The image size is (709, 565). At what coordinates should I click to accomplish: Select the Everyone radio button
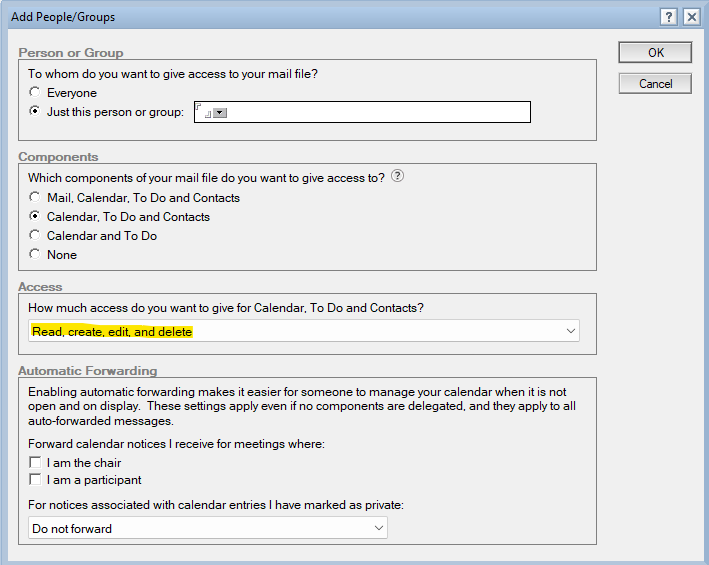(x=36, y=93)
